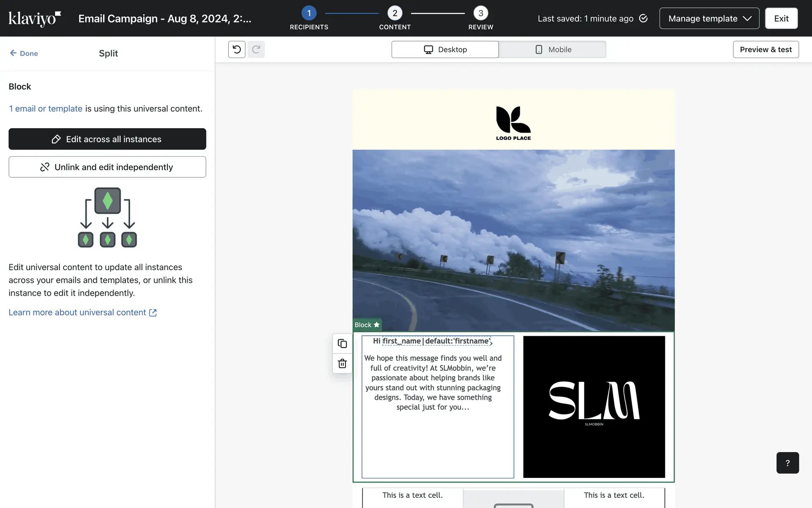
Task: Duplicate the selected block with copy icon
Action: pyautogui.click(x=342, y=343)
